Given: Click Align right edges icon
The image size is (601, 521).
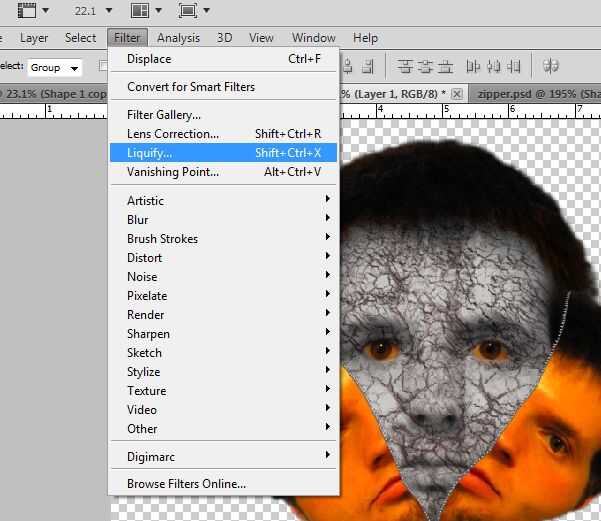Looking at the screenshot, I should 367,66.
